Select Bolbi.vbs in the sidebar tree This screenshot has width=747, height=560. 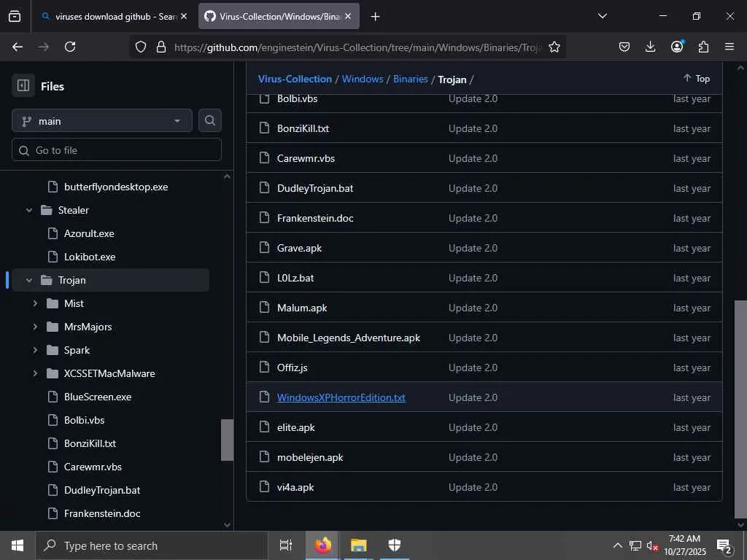(85, 420)
